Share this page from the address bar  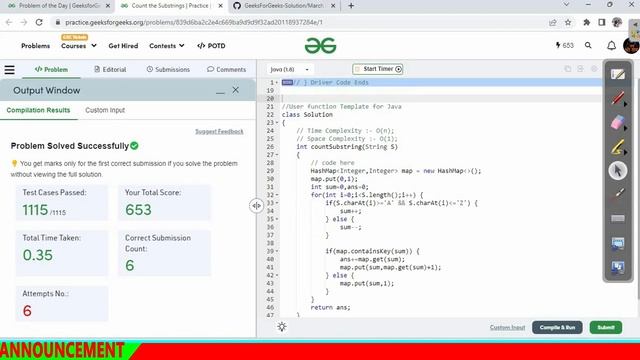click(553, 22)
